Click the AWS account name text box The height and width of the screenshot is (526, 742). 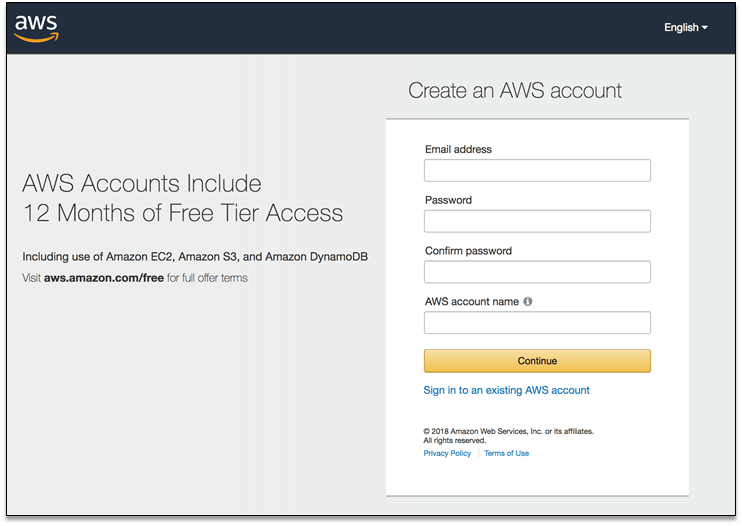[x=537, y=323]
